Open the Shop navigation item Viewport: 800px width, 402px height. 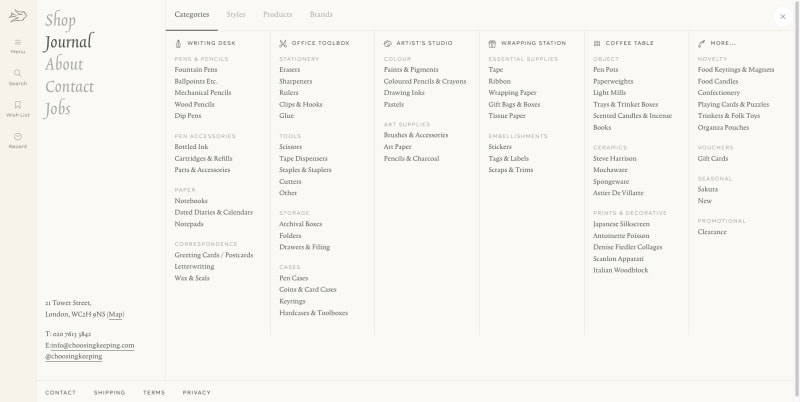[60, 20]
